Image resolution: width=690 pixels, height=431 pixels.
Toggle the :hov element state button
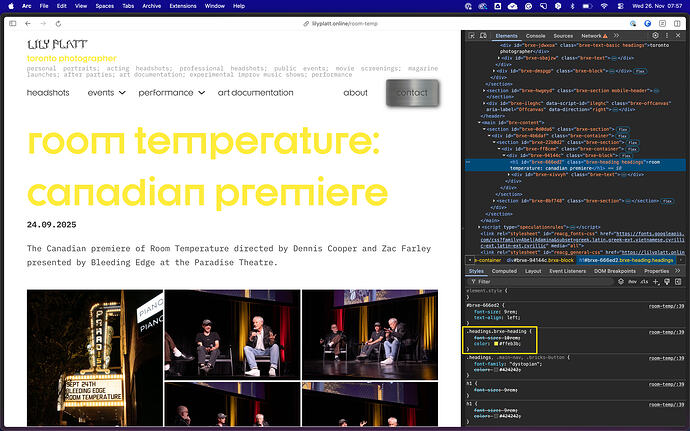point(633,281)
